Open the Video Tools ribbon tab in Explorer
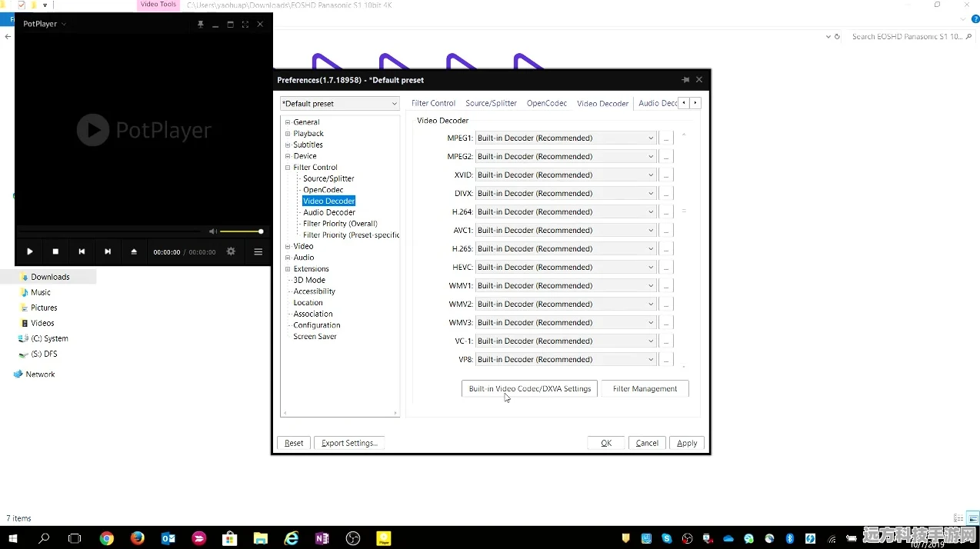Screen dimensions: 980x549 (158, 5)
